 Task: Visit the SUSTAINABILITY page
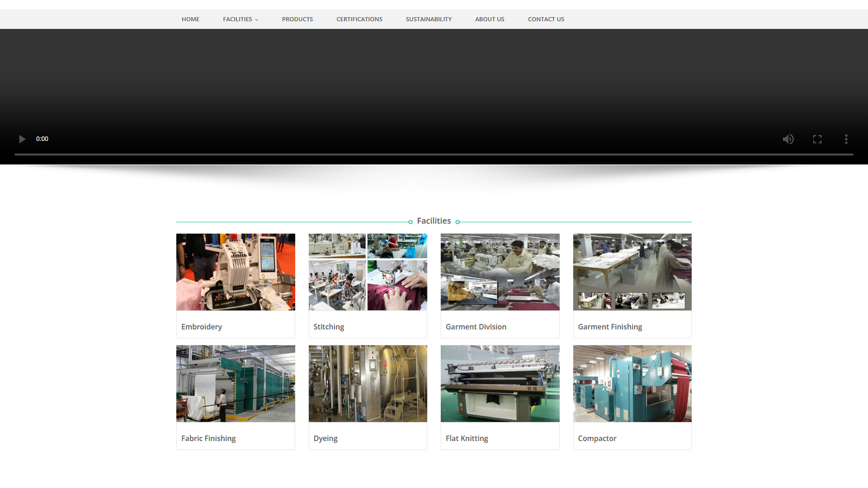click(x=429, y=19)
